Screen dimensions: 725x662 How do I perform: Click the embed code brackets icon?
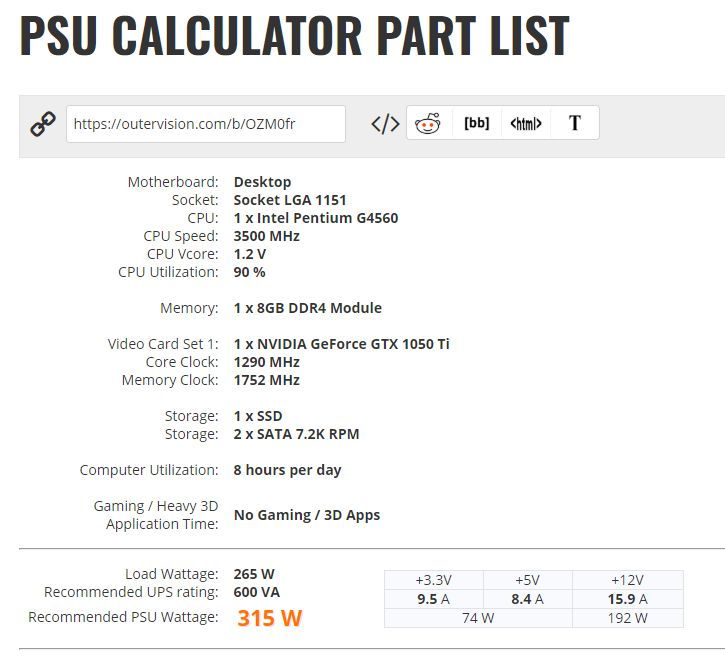point(385,124)
